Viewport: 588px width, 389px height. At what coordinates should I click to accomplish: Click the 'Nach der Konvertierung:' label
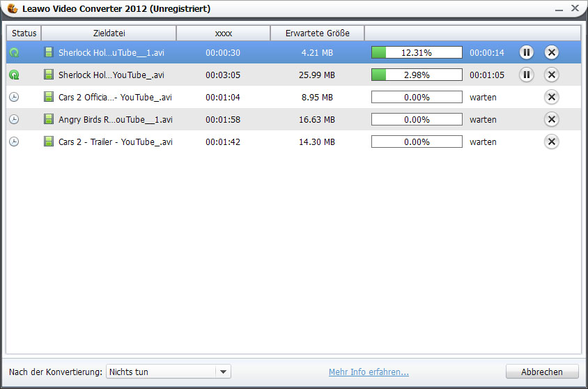coord(56,372)
